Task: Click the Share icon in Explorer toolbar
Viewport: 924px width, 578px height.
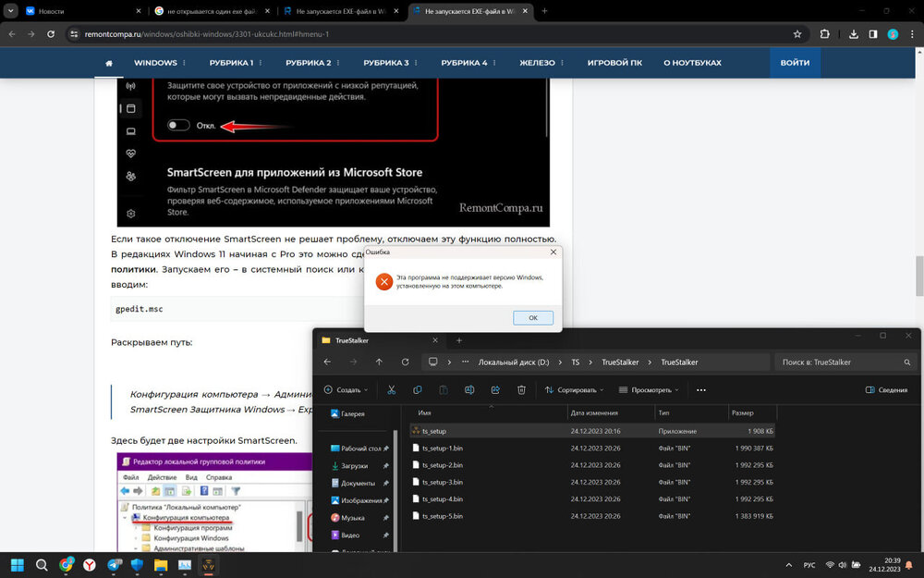Action: (496, 390)
